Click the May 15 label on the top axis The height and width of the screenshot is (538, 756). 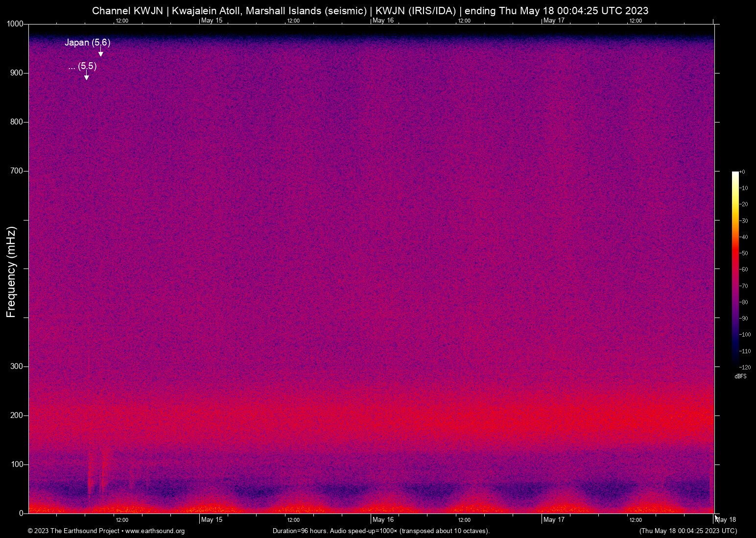[x=212, y=21]
